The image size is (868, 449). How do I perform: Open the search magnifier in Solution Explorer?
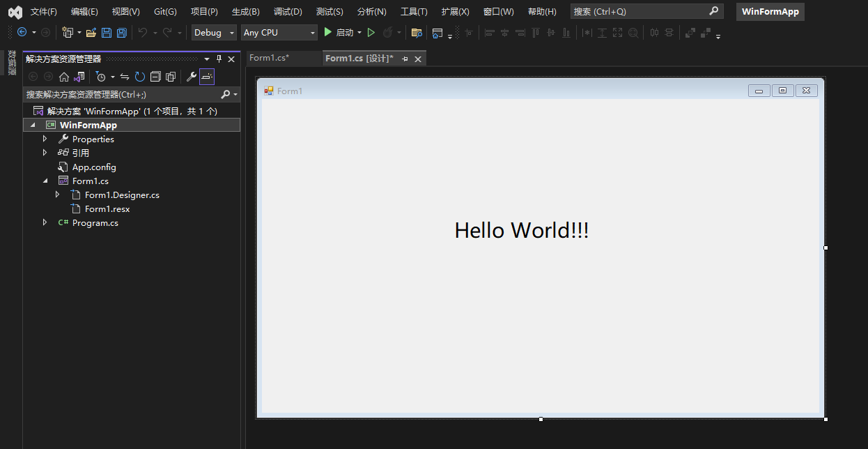(226, 93)
